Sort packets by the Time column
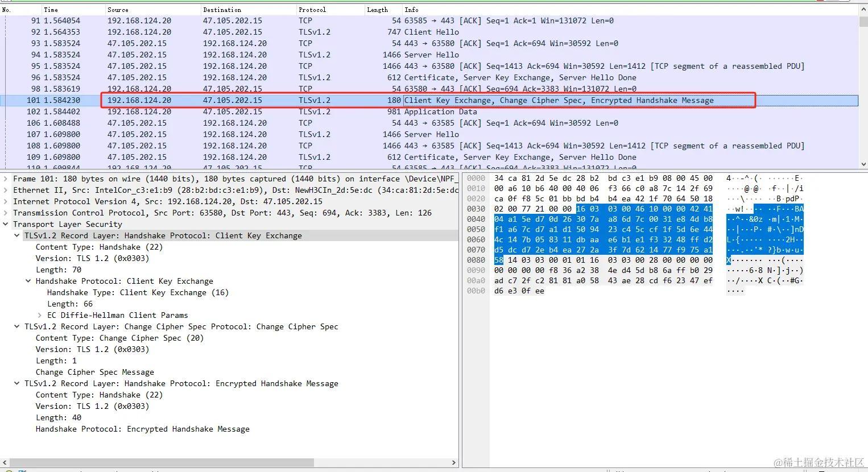Image resolution: width=868 pixels, height=472 pixels. (x=73, y=10)
